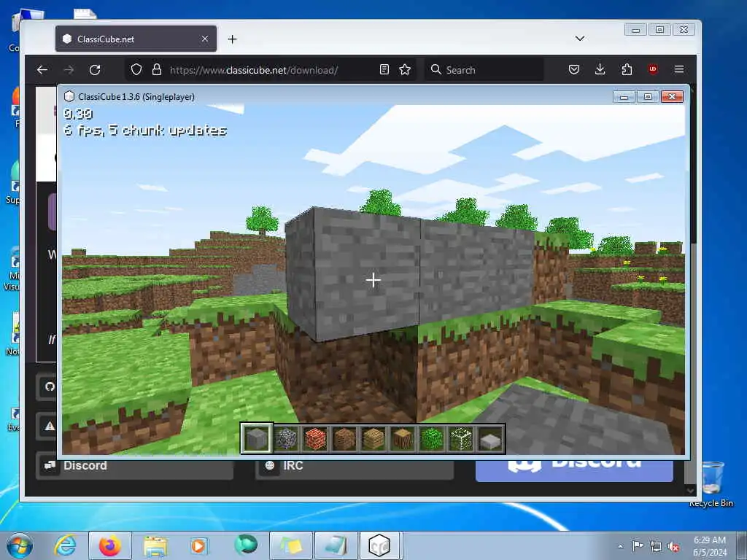Open the Firefox downloads panel

coord(600,70)
